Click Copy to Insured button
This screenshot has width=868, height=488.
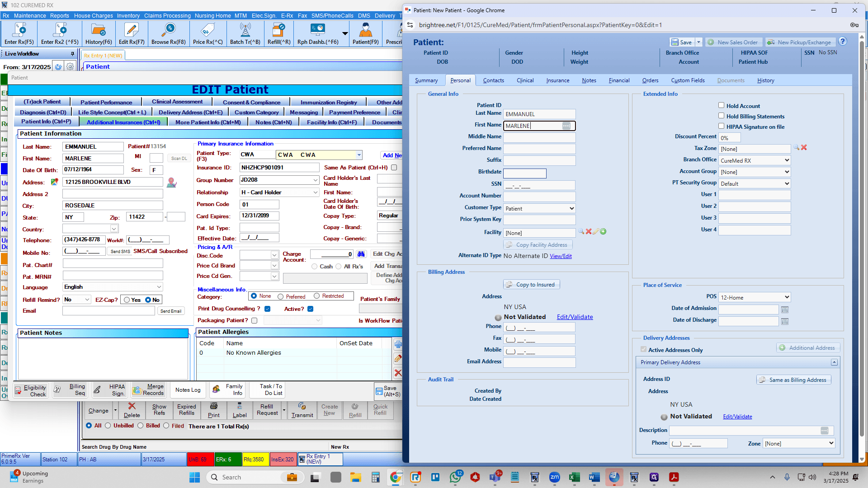(532, 284)
